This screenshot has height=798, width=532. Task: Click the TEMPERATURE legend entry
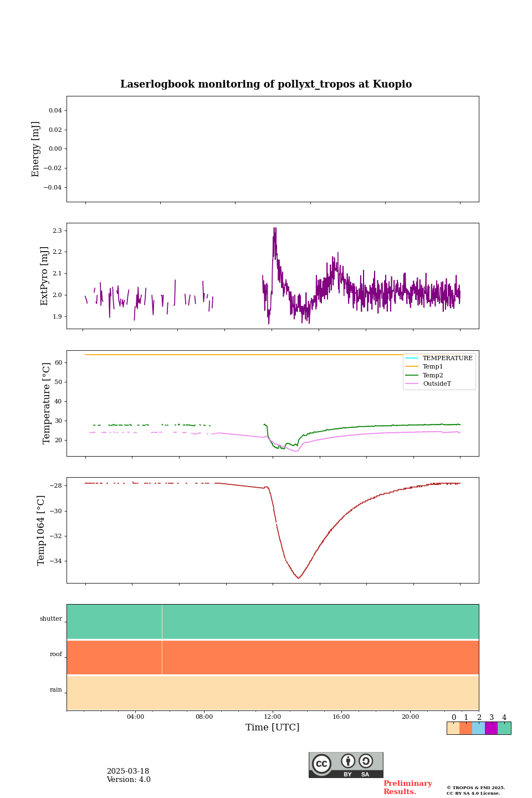[439, 358]
